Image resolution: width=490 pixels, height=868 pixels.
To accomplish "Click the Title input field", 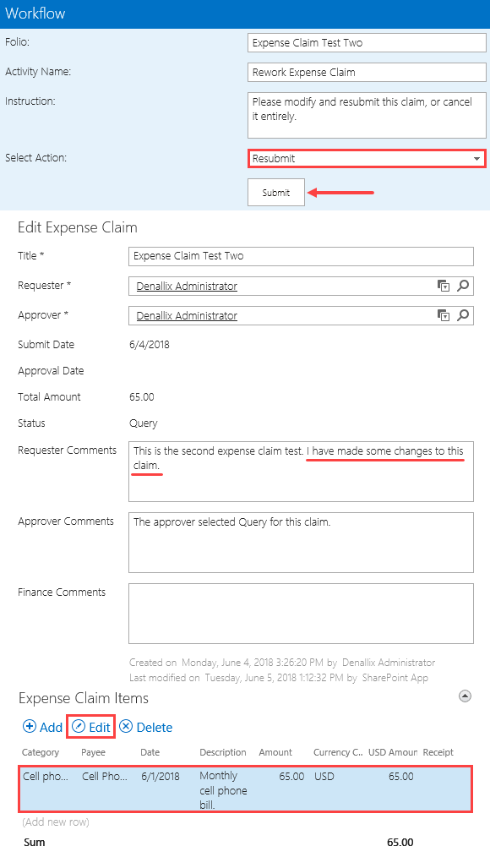I will pyautogui.click(x=300, y=257).
